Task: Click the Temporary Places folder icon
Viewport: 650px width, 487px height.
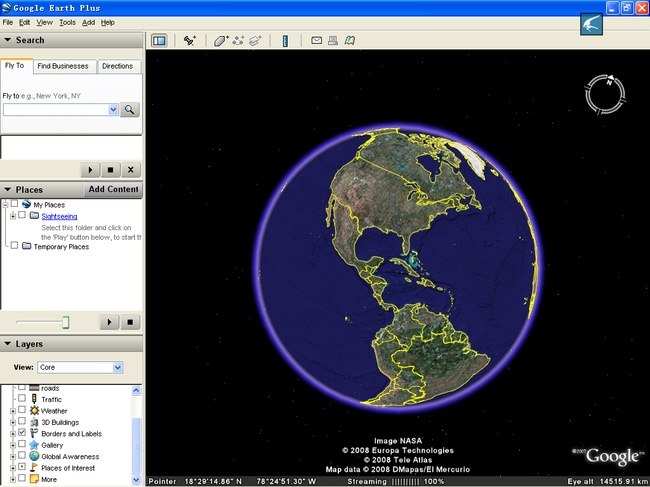Action: click(x=27, y=246)
